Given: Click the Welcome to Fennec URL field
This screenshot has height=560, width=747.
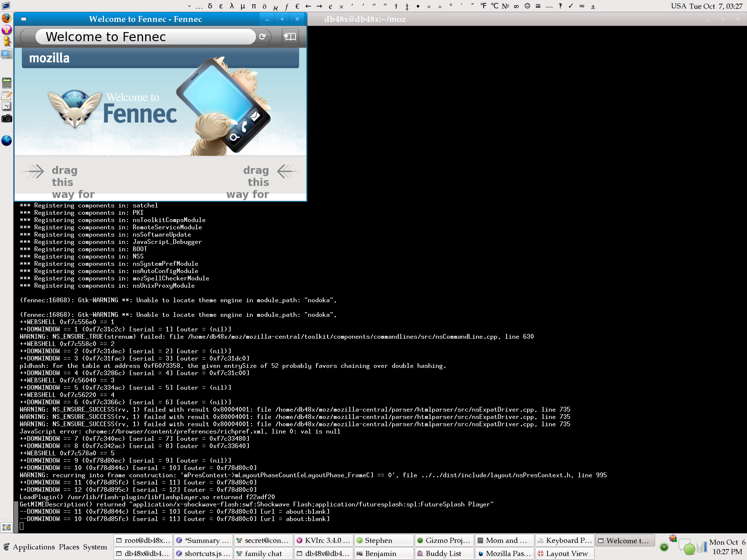Looking at the screenshot, I should point(146,37).
